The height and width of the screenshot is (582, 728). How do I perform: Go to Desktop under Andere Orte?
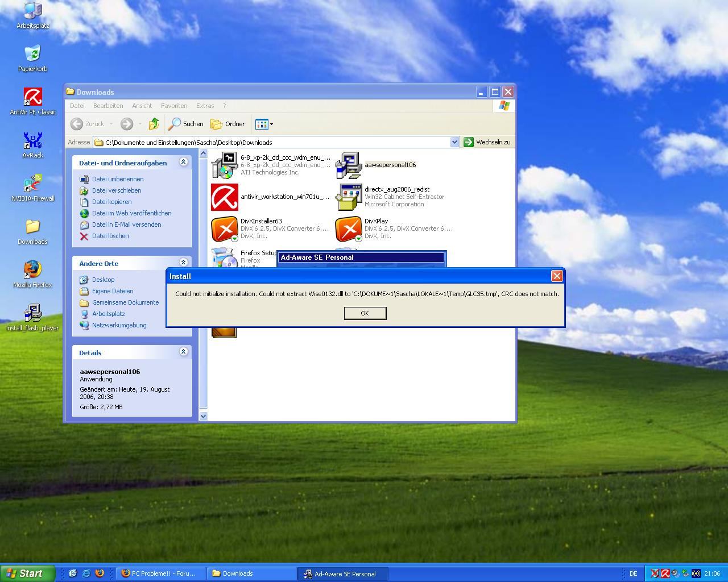tap(104, 280)
